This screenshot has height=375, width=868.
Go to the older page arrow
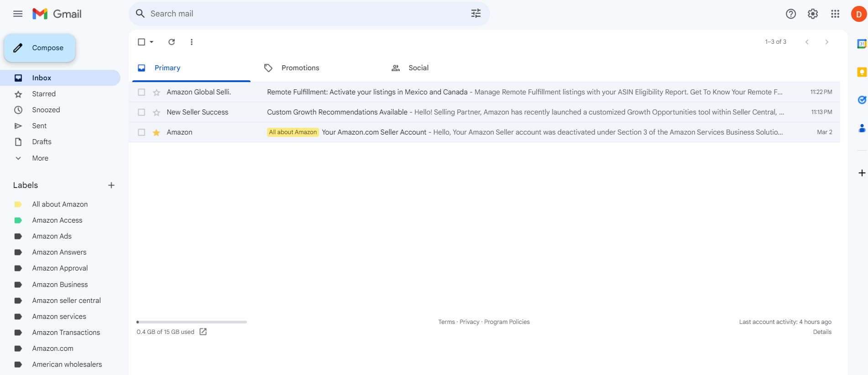pos(827,42)
